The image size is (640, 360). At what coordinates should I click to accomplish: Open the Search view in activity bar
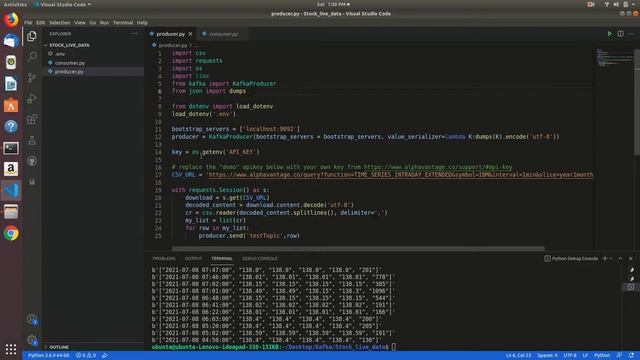32,56
